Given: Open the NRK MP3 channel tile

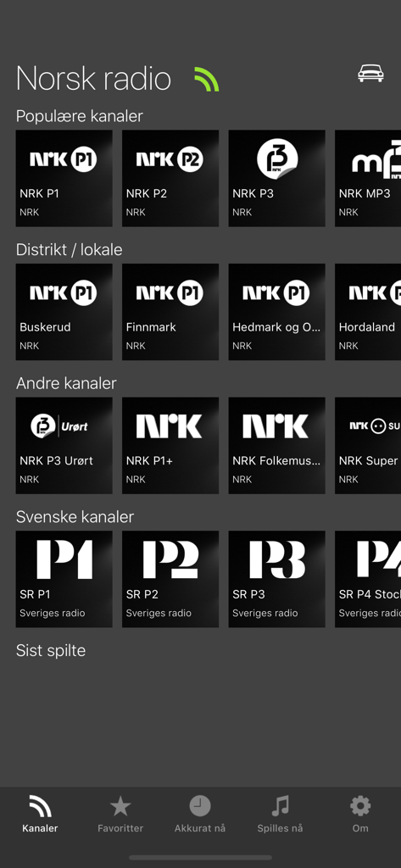Looking at the screenshot, I should pyautogui.click(x=368, y=178).
